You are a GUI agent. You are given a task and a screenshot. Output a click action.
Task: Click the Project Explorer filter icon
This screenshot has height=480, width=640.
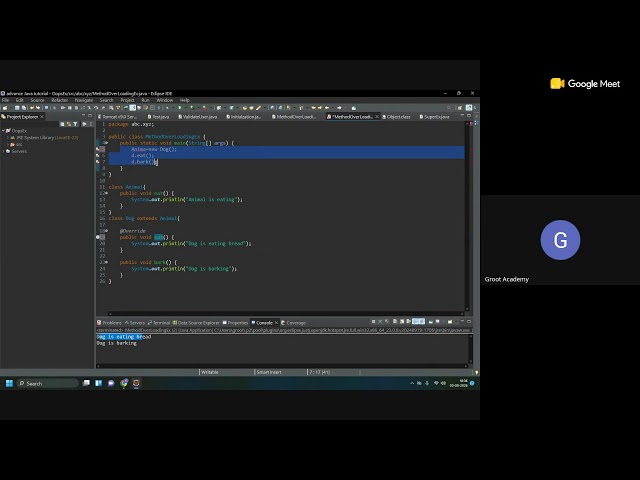point(75,124)
